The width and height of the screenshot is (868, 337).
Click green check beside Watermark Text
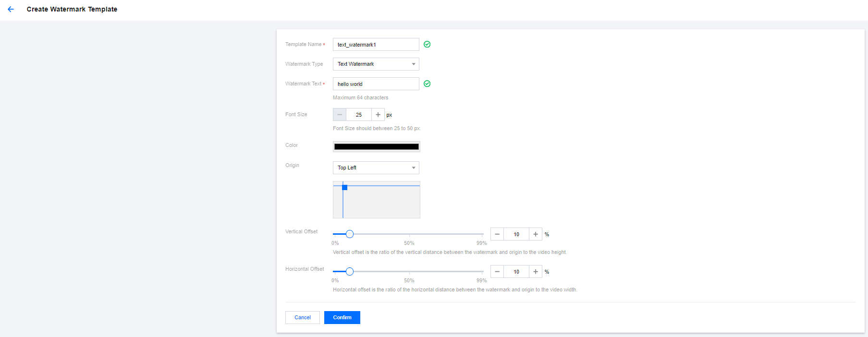427,84
